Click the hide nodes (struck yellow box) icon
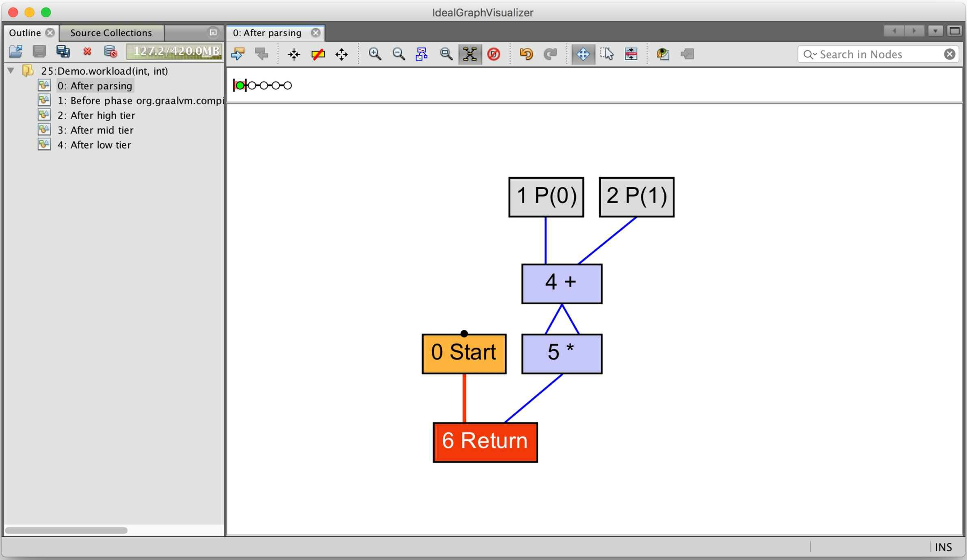Image resolution: width=967 pixels, height=560 pixels. pos(318,54)
